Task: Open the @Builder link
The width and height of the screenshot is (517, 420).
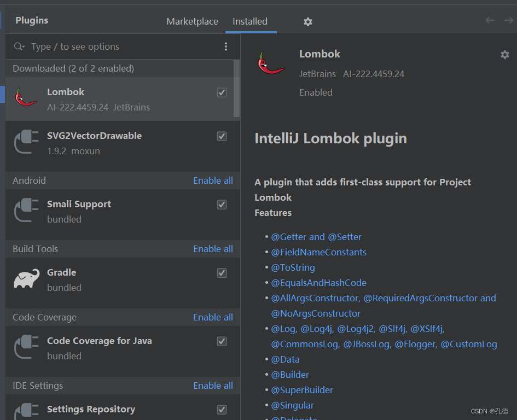Action: pos(290,375)
